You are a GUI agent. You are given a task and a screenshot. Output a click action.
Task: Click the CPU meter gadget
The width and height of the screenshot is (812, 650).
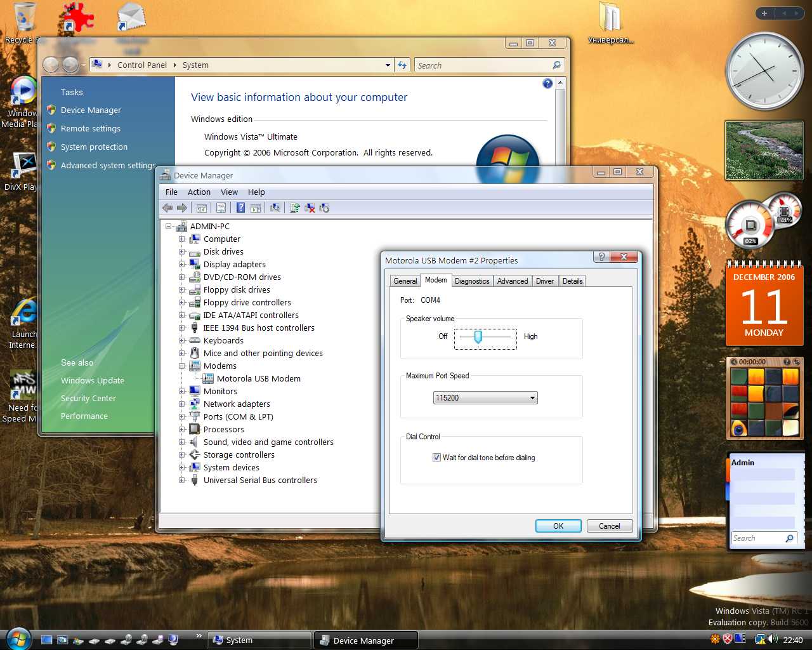pyautogui.click(x=751, y=225)
